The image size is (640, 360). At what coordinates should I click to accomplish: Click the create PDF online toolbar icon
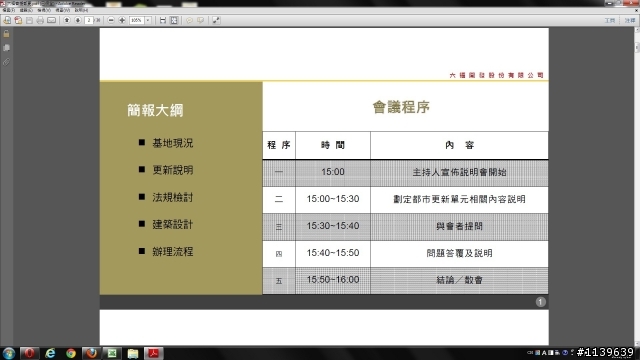point(7,20)
